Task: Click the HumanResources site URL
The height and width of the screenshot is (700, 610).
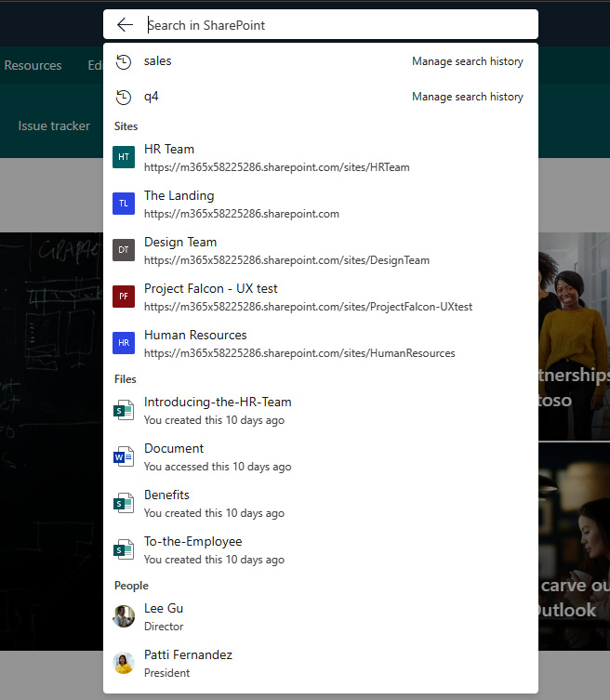Action: click(299, 353)
